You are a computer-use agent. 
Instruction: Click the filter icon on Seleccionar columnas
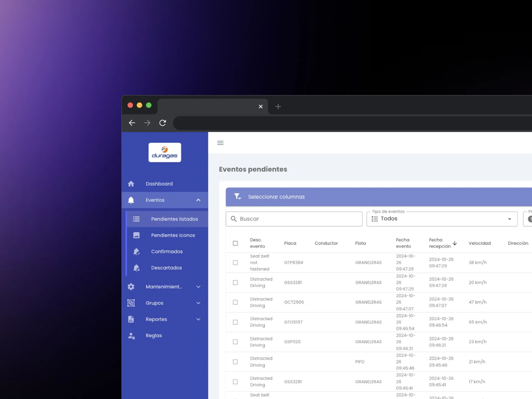pos(237,197)
